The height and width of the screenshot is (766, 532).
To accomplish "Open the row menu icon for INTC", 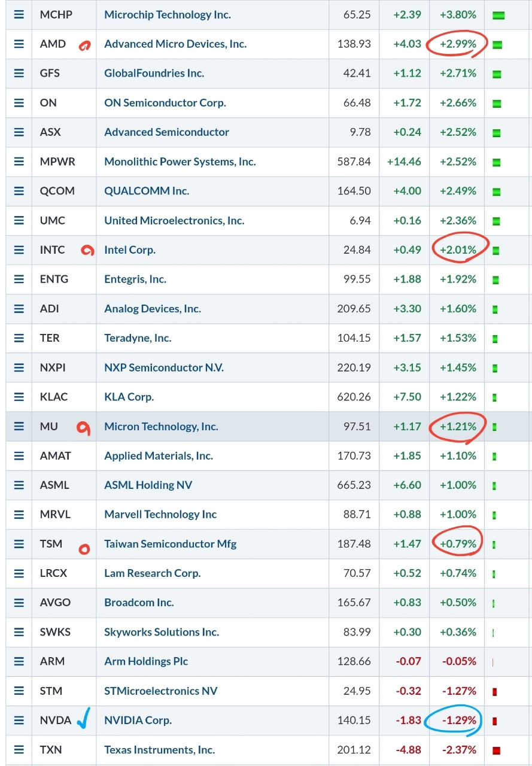I will click(19, 250).
